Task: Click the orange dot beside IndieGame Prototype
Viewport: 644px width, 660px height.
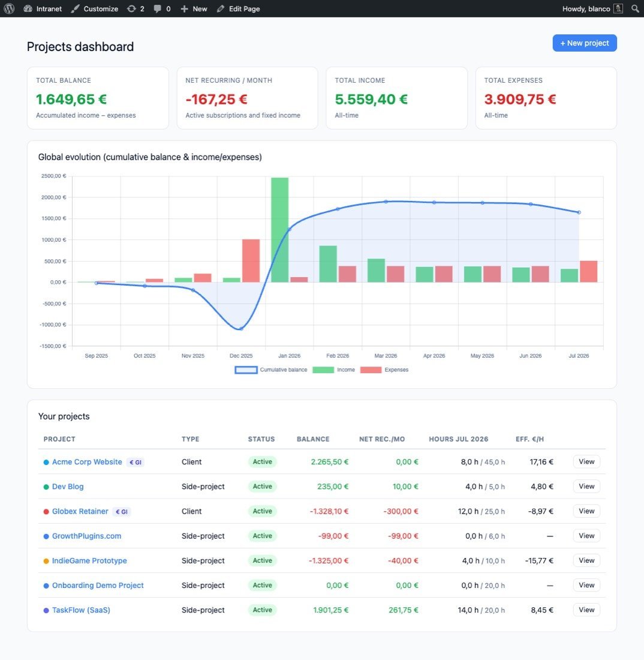Action: (x=46, y=561)
